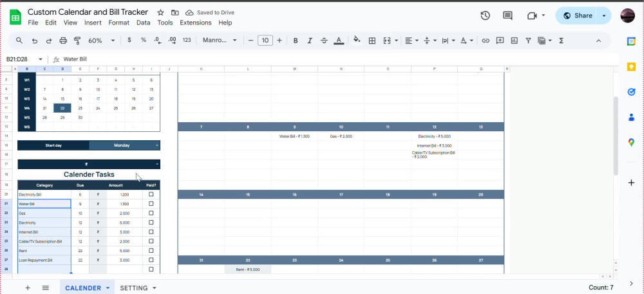The width and height of the screenshot is (644, 294).
Task: Click the Share button
Action: coord(578,15)
